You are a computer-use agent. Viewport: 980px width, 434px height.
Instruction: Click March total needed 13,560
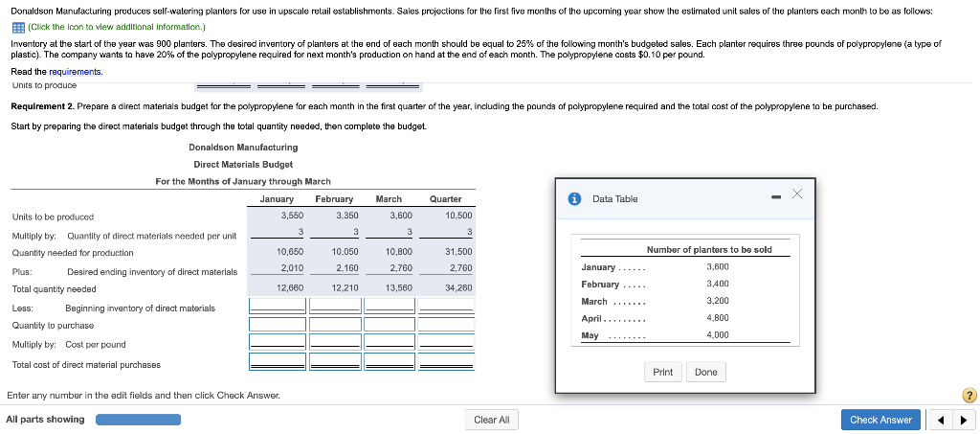[399, 287]
